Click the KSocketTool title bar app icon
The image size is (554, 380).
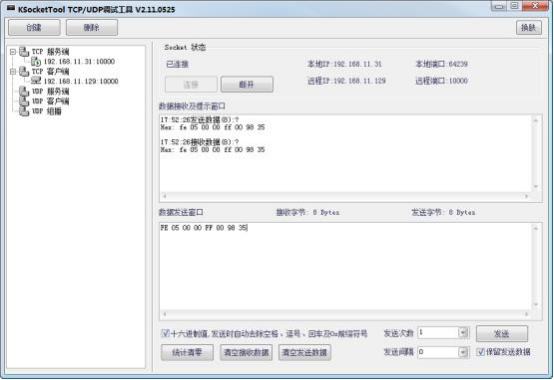pyautogui.click(x=11, y=8)
